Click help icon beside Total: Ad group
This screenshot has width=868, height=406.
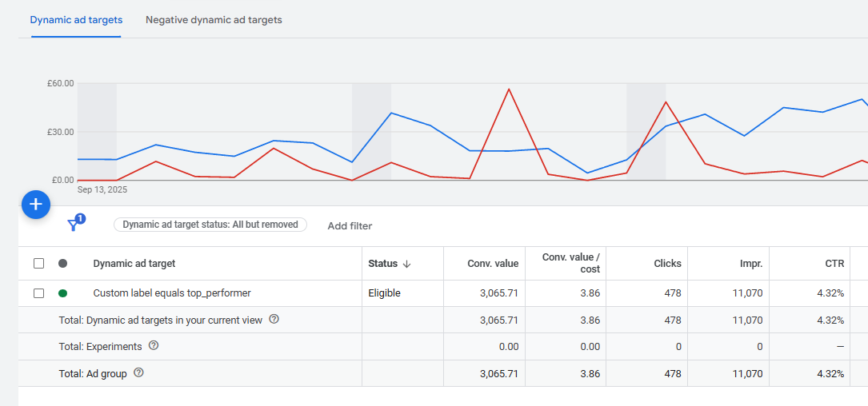click(x=138, y=373)
